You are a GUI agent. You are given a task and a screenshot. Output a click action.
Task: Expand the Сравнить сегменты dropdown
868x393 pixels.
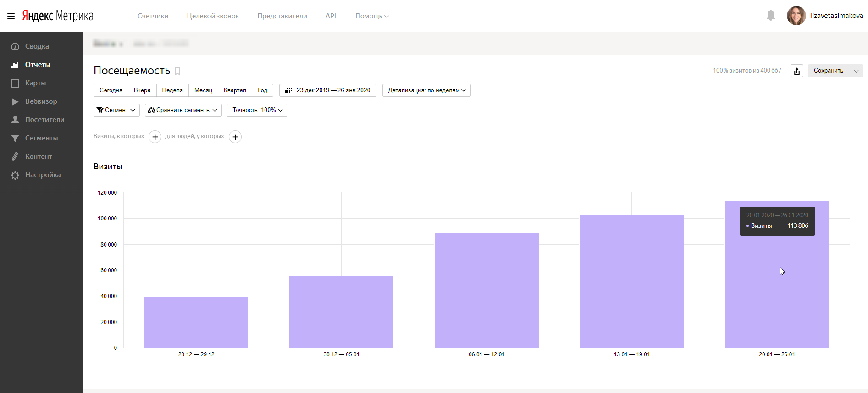183,110
